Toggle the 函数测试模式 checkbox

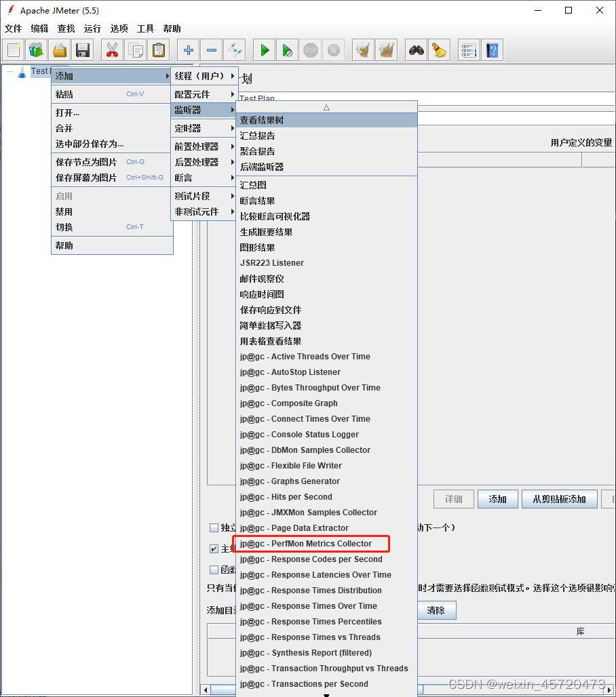pyautogui.click(x=214, y=570)
